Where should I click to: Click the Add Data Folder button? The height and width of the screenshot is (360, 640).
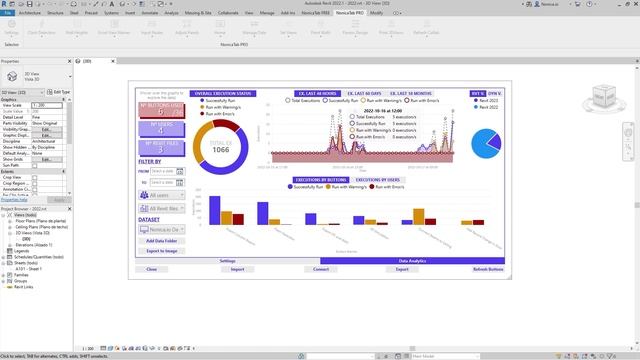(162, 241)
